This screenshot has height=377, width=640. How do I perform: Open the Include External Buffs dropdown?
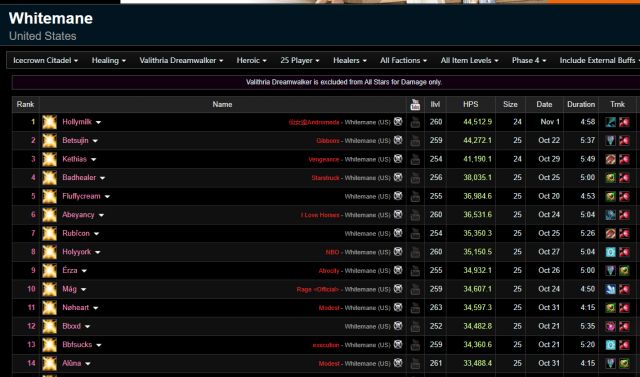[599, 60]
